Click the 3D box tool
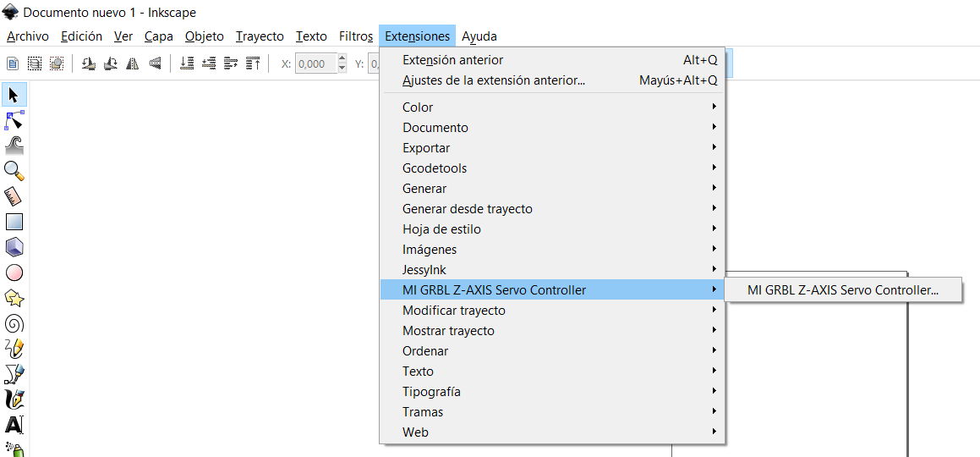This screenshot has height=457, width=980. pos(14,247)
